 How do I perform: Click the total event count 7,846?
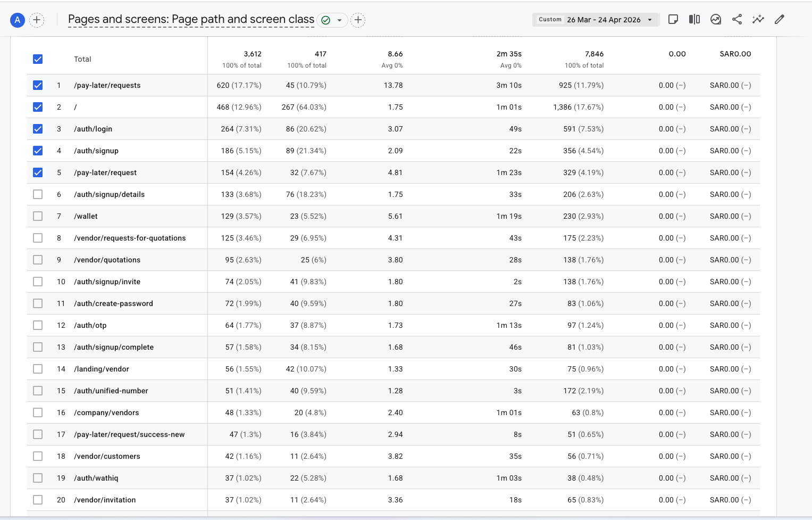point(594,54)
